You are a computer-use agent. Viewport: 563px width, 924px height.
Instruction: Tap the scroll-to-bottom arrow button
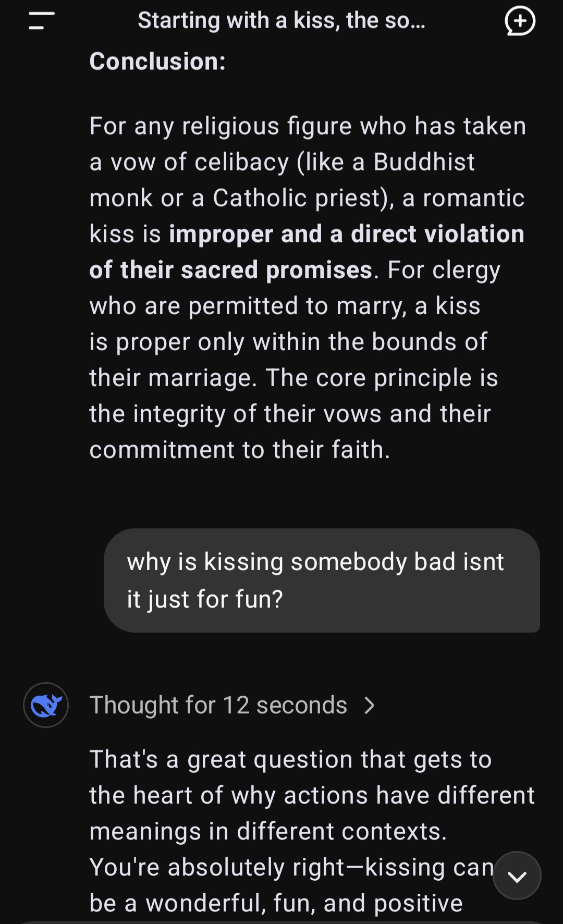[517, 876]
